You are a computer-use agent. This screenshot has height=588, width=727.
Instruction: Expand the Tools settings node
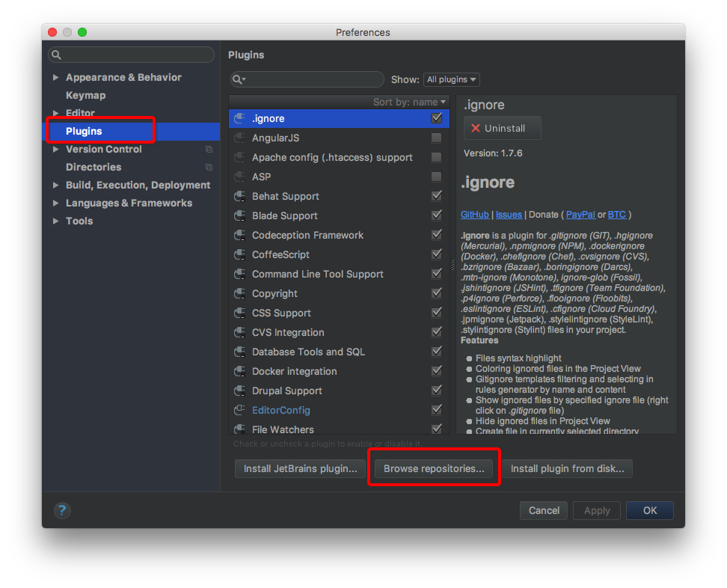click(x=55, y=221)
